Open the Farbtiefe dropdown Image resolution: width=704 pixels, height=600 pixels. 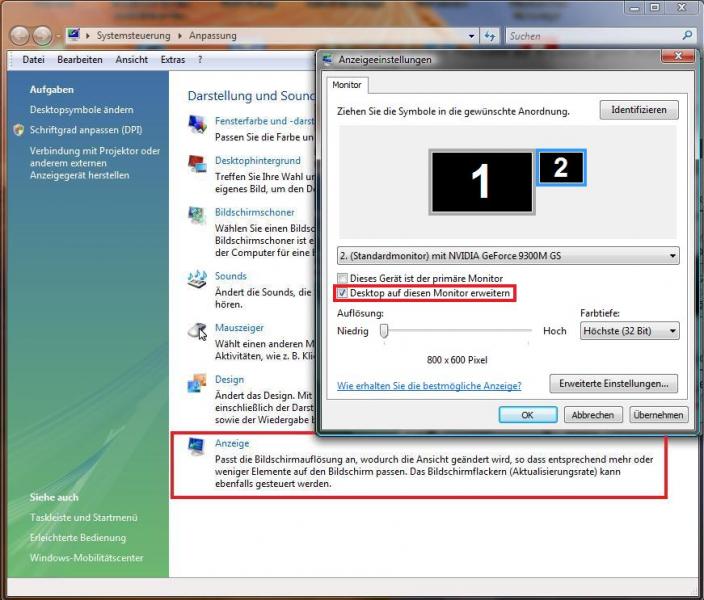tap(629, 331)
